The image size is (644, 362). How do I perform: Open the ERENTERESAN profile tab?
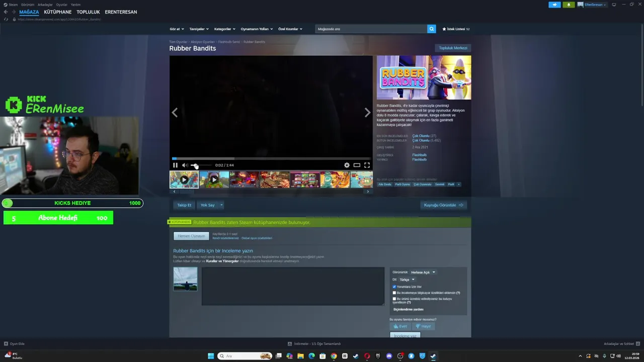(x=121, y=12)
